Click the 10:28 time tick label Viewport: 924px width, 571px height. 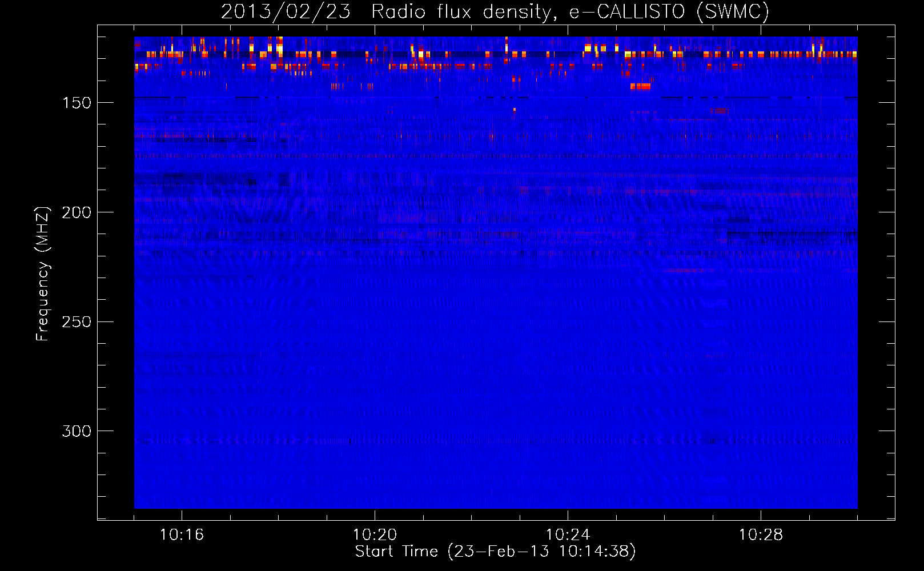click(761, 535)
